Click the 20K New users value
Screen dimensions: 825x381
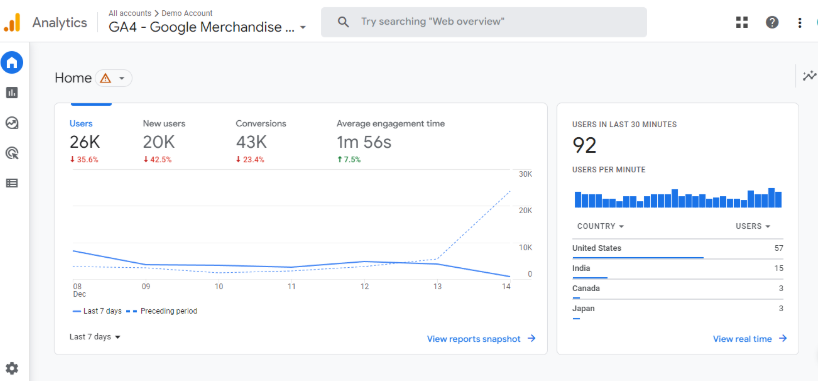[x=158, y=142]
